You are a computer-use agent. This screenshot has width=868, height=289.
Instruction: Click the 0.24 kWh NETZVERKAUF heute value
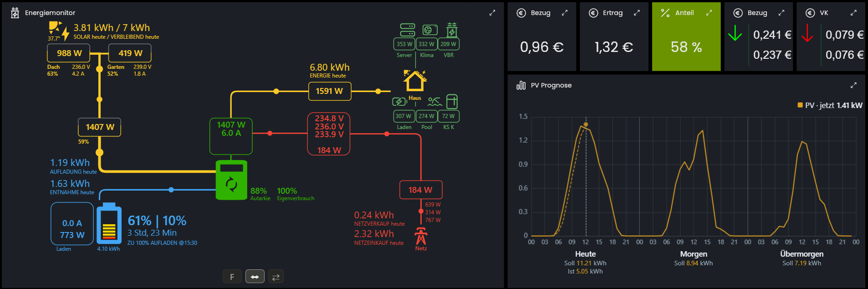pyautogui.click(x=374, y=215)
